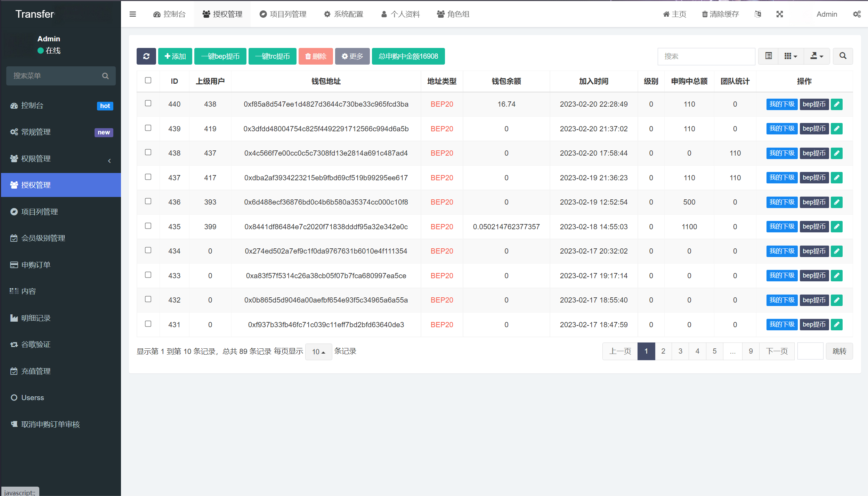Click the fullscreen expand icon
Viewport: 868px width, 496px height.
point(780,14)
